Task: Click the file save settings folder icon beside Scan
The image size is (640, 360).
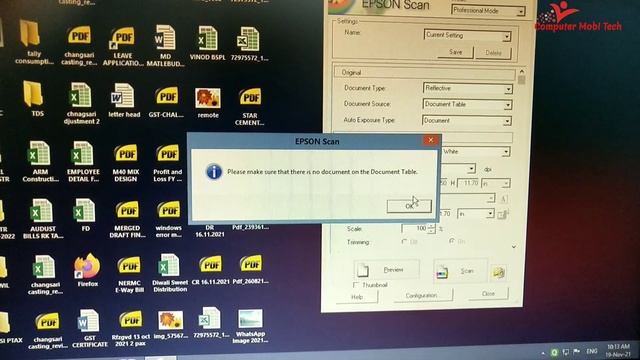Action: (x=498, y=272)
